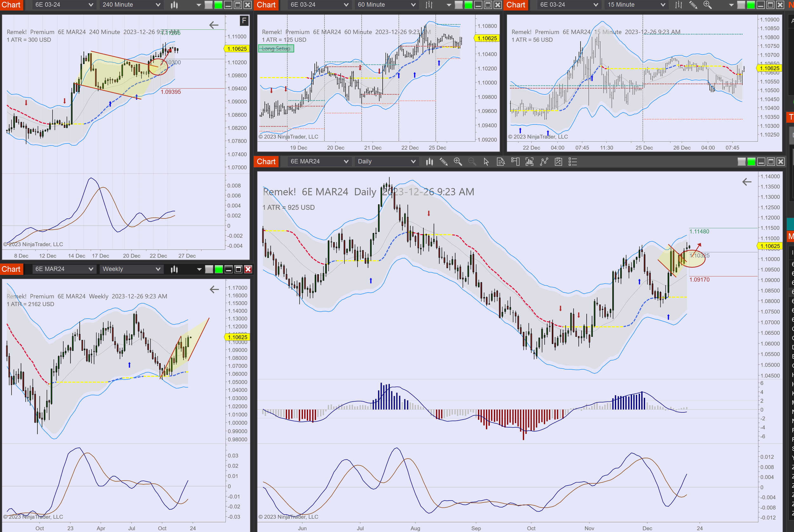Open Drawing Tools pencil on Daily chart
The height and width of the screenshot is (532, 794).
(x=443, y=162)
